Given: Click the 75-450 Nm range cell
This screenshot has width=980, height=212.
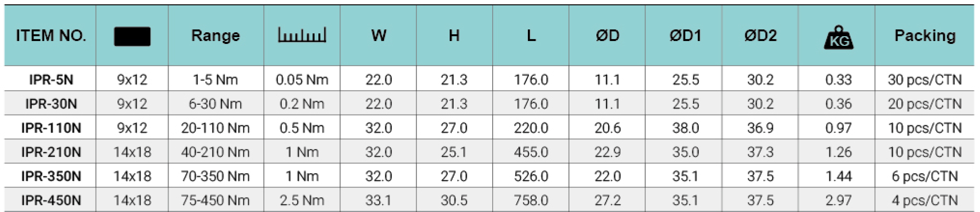Looking at the screenshot, I should point(215,200).
